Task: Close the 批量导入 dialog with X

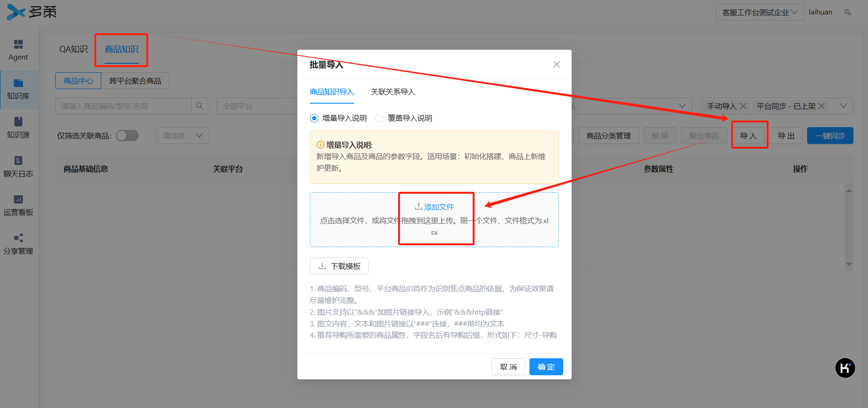Action: (556, 64)
